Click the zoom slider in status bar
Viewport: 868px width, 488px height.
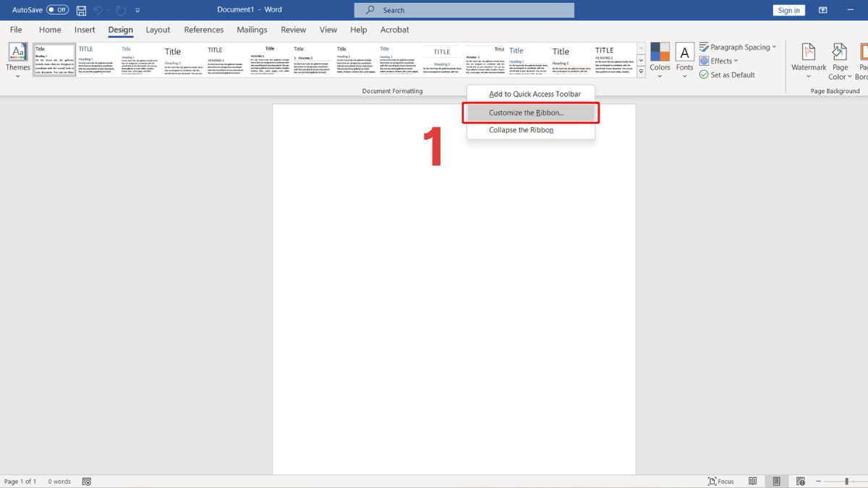tap(846, 481)
